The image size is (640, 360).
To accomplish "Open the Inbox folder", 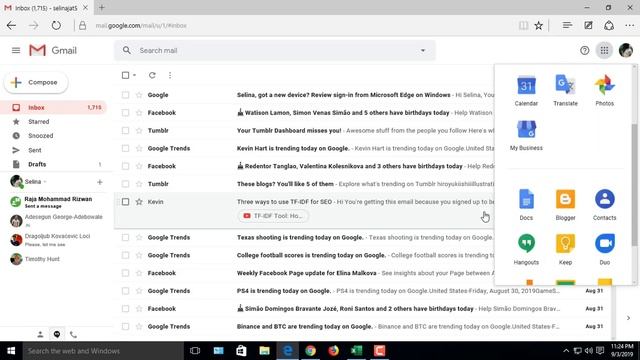I will pyautogui.click(x=54, y=107).
